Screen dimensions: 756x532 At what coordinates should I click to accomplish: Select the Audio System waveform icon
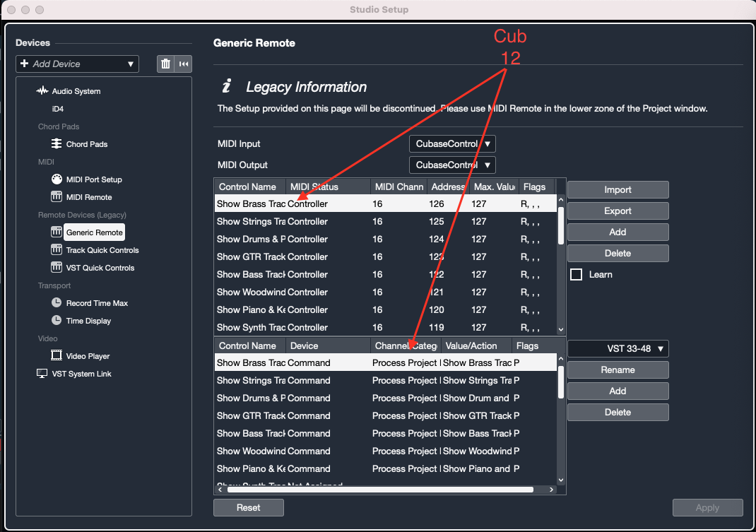tap(42, 90)
